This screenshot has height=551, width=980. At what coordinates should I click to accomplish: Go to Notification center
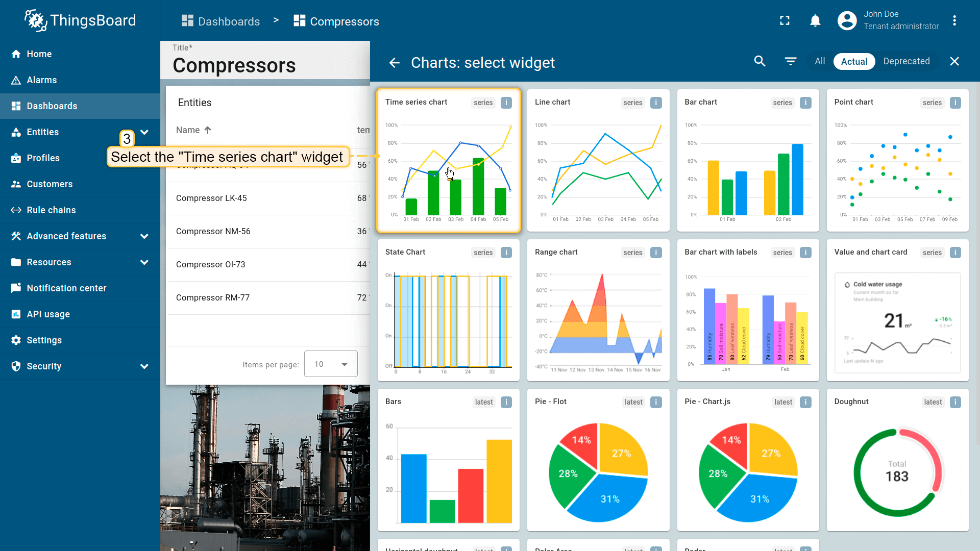[66, 288]
